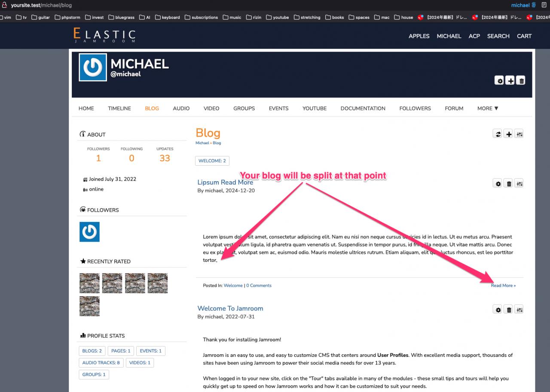Open the follower avatar under Followers section
550x392 pixels.
coord(89,232)
